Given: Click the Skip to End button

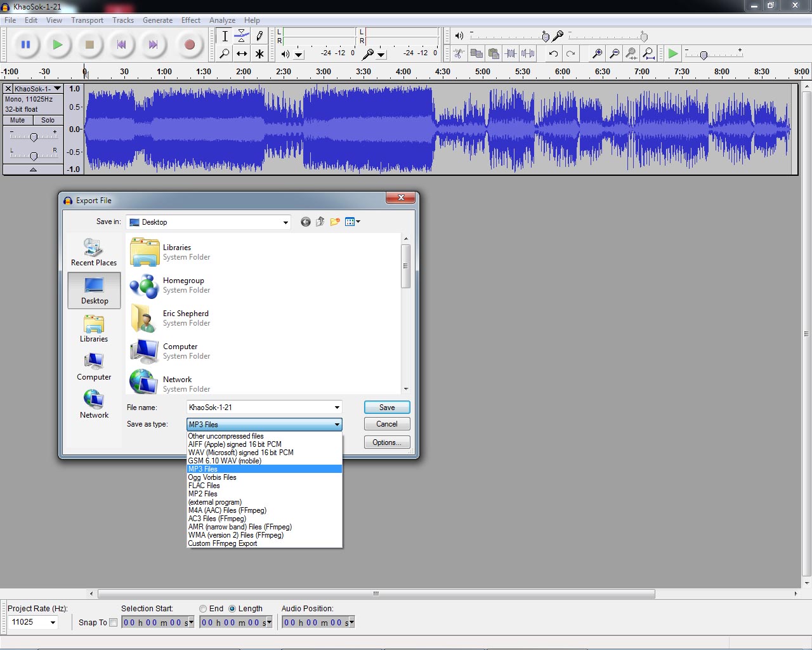Looking at the screenshot, I should (x=153, y=44).
